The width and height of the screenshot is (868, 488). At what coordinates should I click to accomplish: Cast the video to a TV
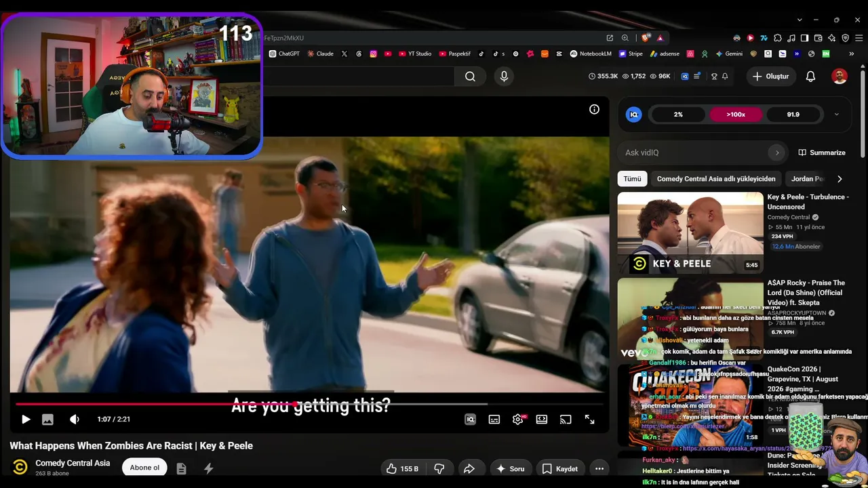pyautogui.click(x=566, y=420)
